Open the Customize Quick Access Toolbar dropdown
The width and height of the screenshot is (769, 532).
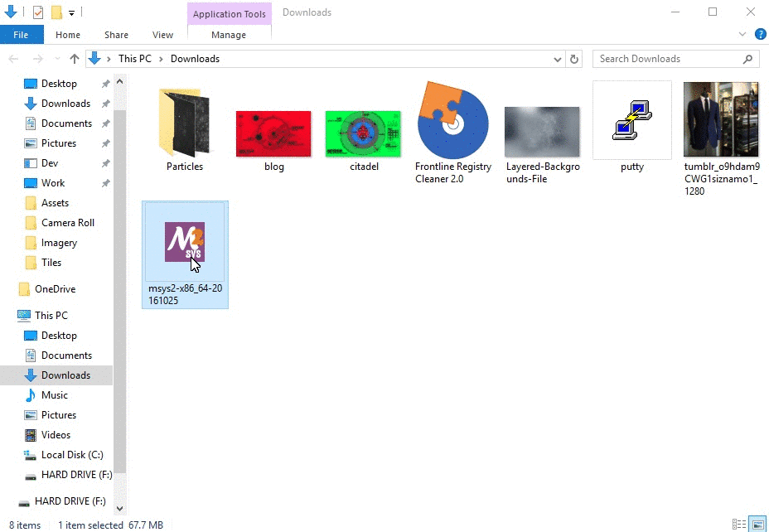click(72, 12)
